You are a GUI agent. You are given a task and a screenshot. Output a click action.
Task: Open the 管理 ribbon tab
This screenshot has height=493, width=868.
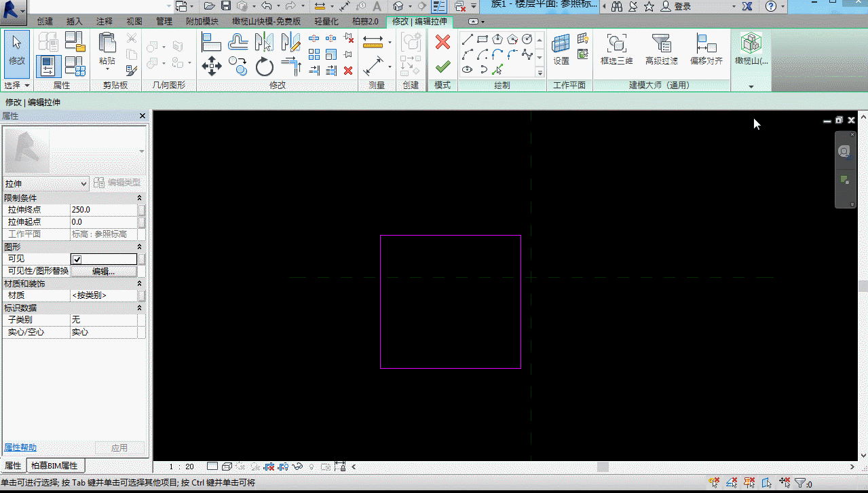tap(164, 22)
